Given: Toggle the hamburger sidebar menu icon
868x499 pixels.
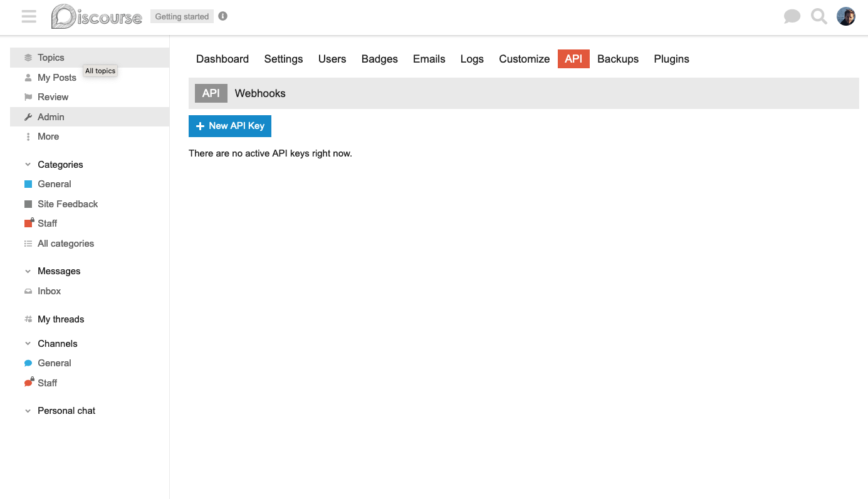Looking at the screenshot, I should 29,17.
